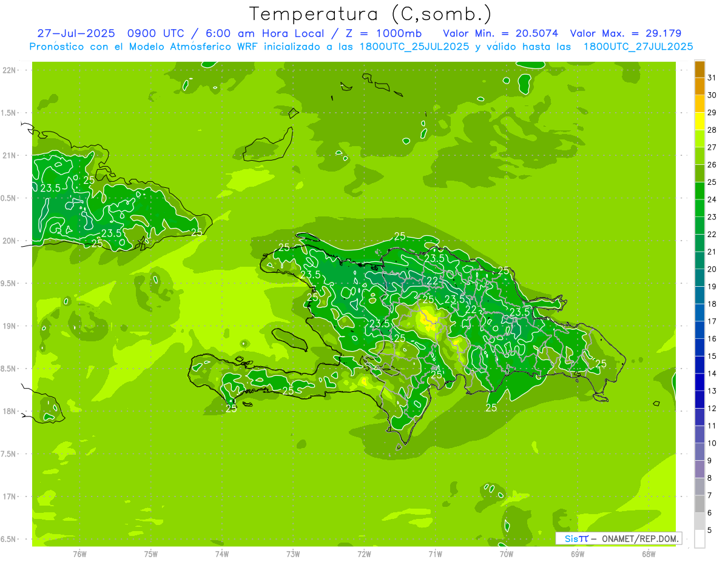
Task: Pick the dark blue legend band between 12 and 13
Action: (x=699, y=400)
